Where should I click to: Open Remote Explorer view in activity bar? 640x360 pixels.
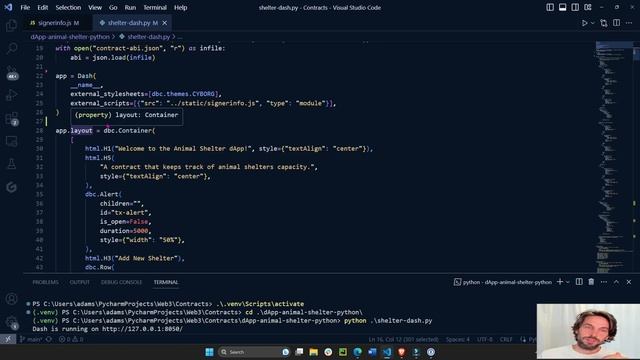tap(11, 141)
